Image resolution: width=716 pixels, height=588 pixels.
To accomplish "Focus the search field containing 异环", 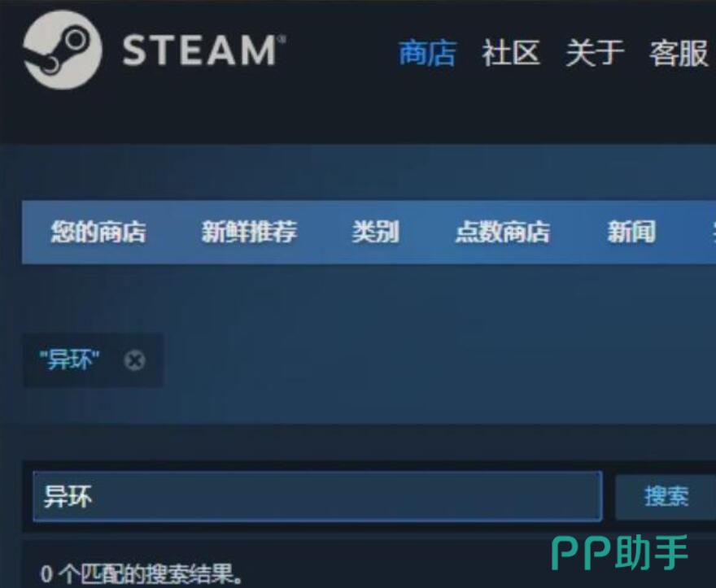I will [x=317, y=496].
